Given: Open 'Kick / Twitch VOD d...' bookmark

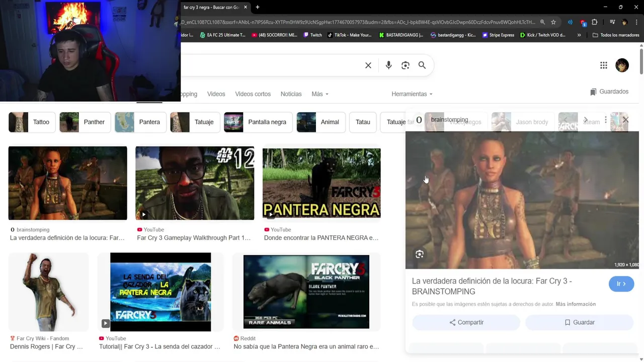Looking at the screenshot, I should point(542,35).
